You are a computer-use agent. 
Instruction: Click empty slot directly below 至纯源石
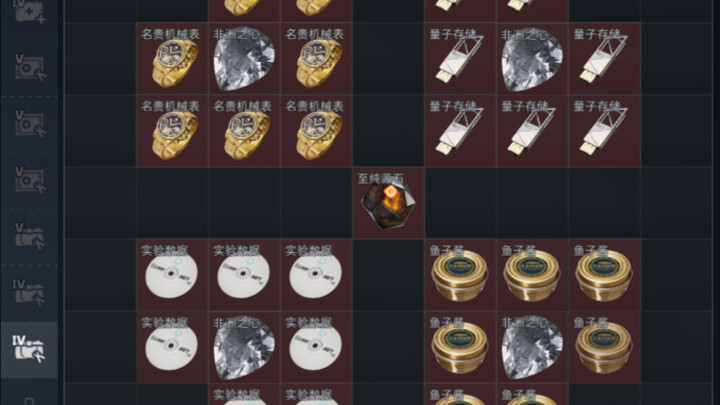[x=388, y=275]
